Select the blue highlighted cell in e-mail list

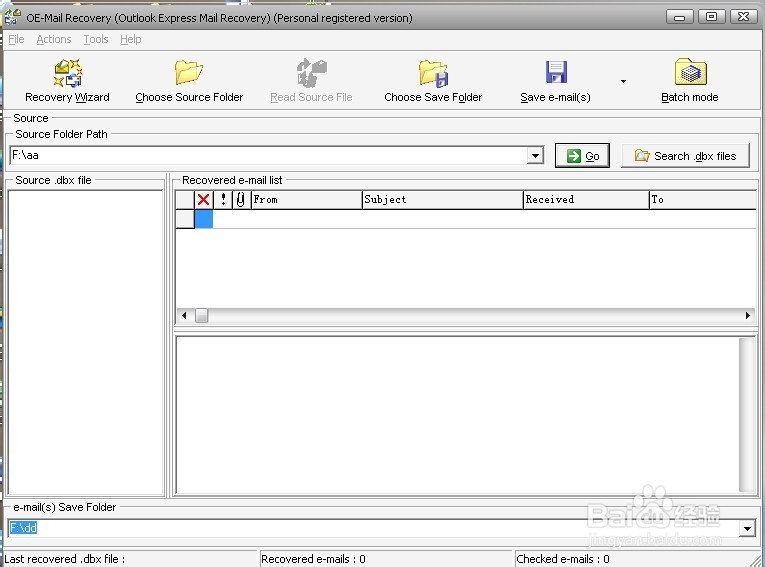coord(203,219)
